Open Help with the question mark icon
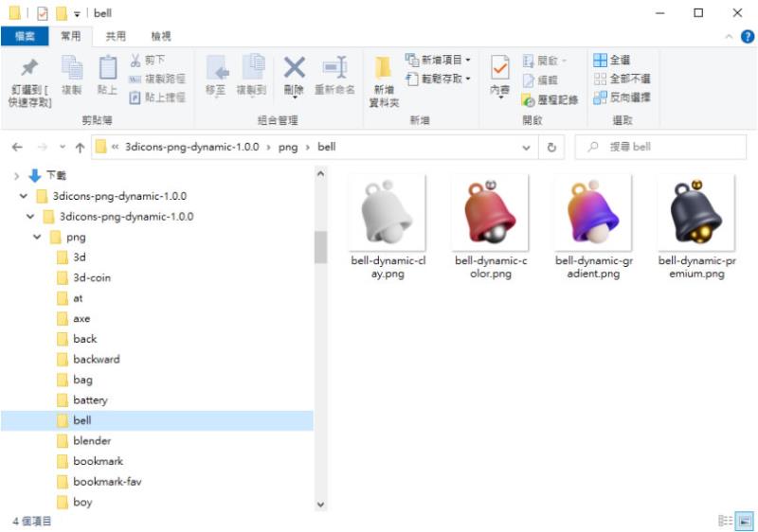758x532 pixels. tap(748, 36)
